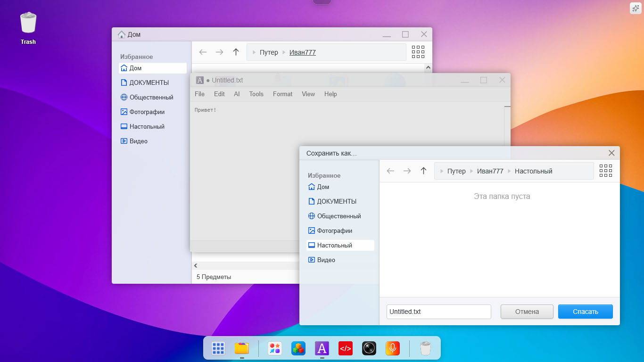
Task: Select ДОКУМЕНТЫ in the Save dialog sidebar
Action: [340, 201]
